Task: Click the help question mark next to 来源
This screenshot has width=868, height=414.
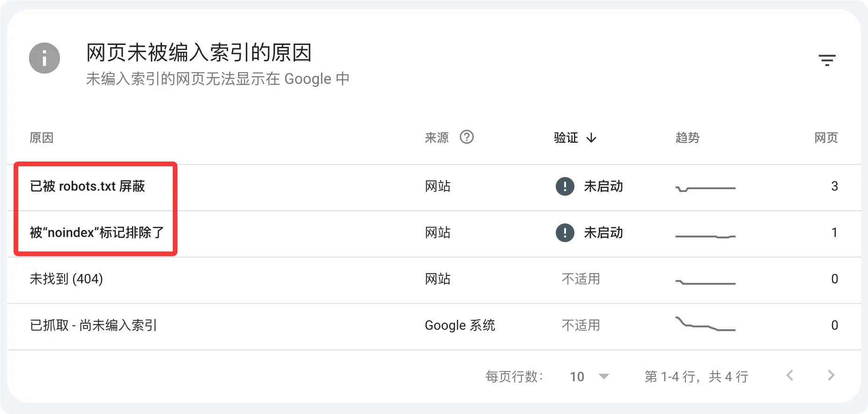Action: 467,137
